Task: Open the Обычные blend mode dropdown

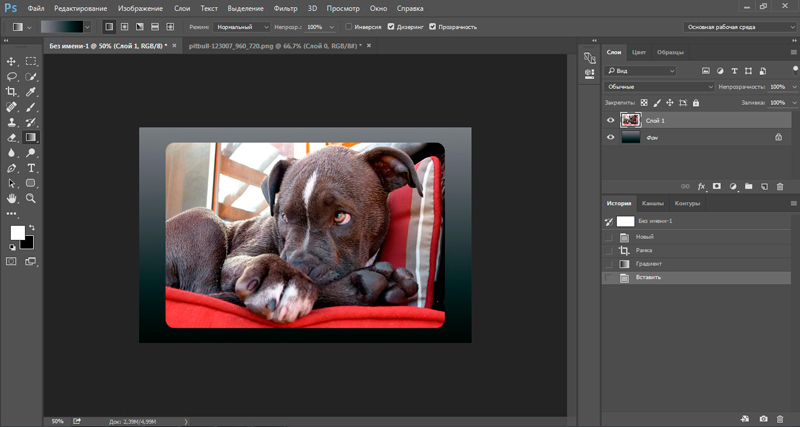Action: (x=659, y=87)
